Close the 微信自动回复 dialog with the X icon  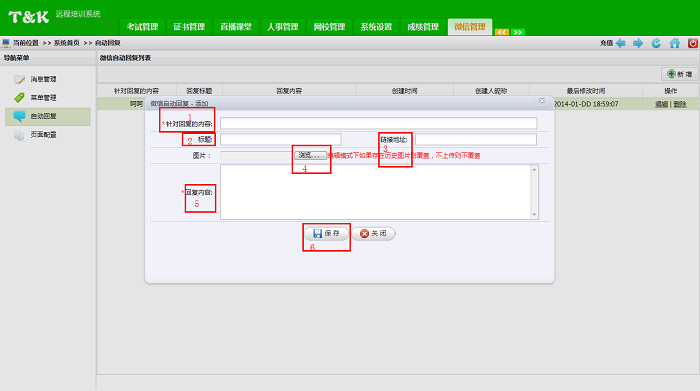click(x=542, y=101)
